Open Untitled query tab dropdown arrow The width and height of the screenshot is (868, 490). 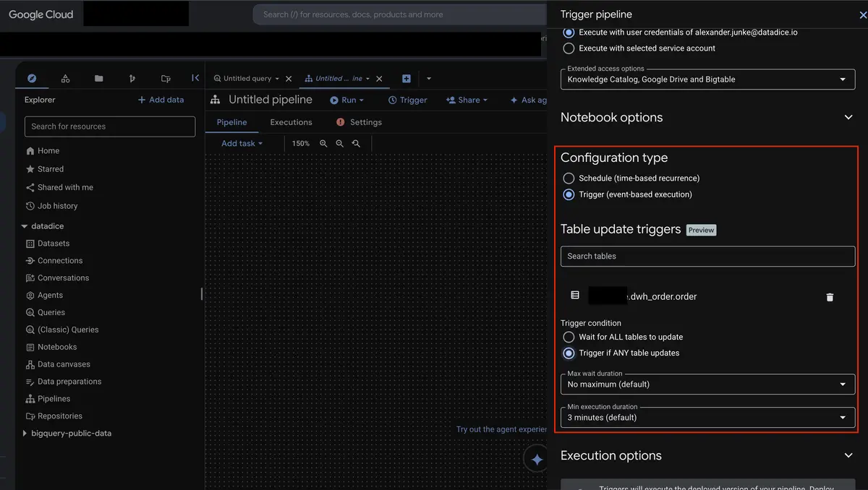277,79
